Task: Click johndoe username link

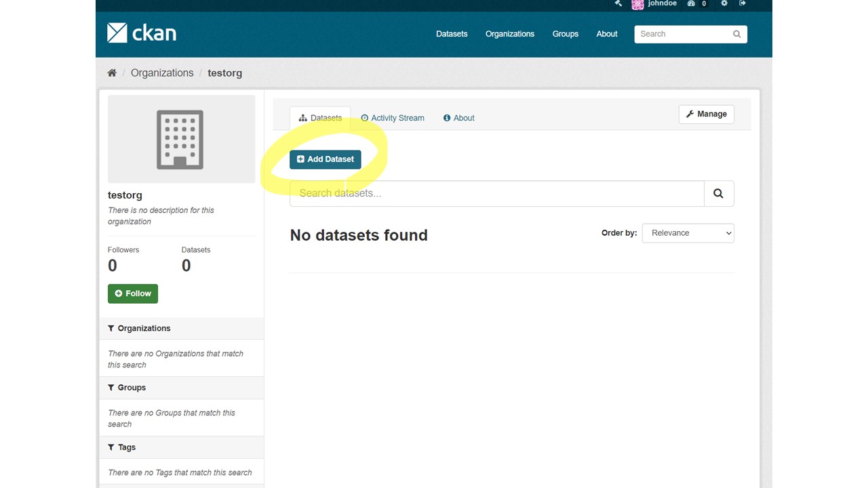Action: coord(662,3)
